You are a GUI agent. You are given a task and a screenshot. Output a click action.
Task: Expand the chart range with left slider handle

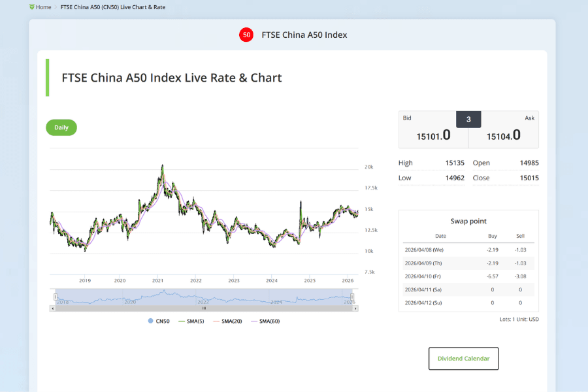click(56, 297)
